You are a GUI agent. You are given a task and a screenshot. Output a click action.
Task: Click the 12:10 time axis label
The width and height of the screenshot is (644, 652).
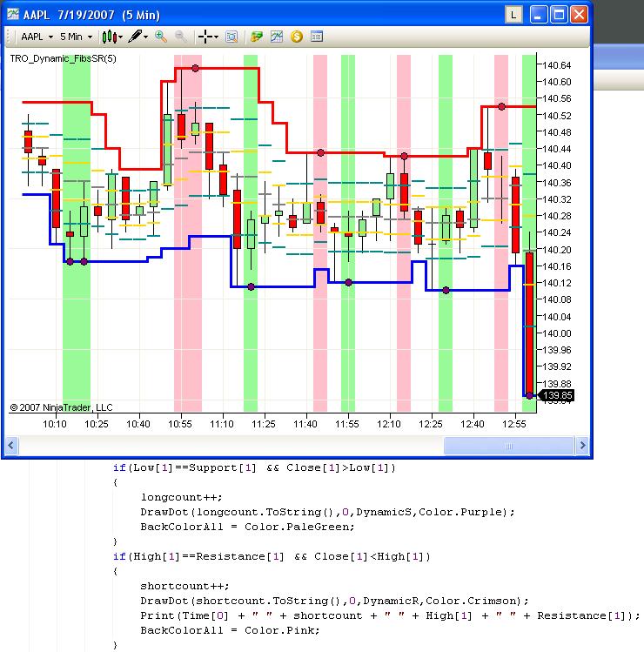[389, 424]
